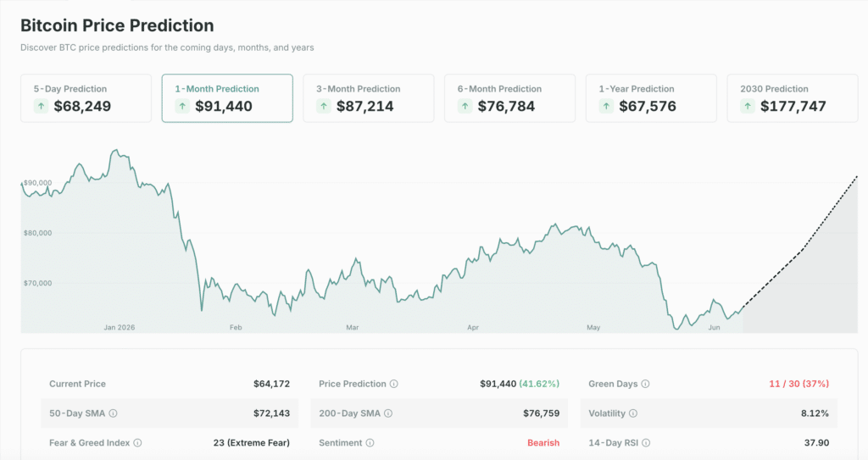Select the 1-Year Prediction card
The height and width of the screenshot is (460, 868).
(x=651, y=98)
